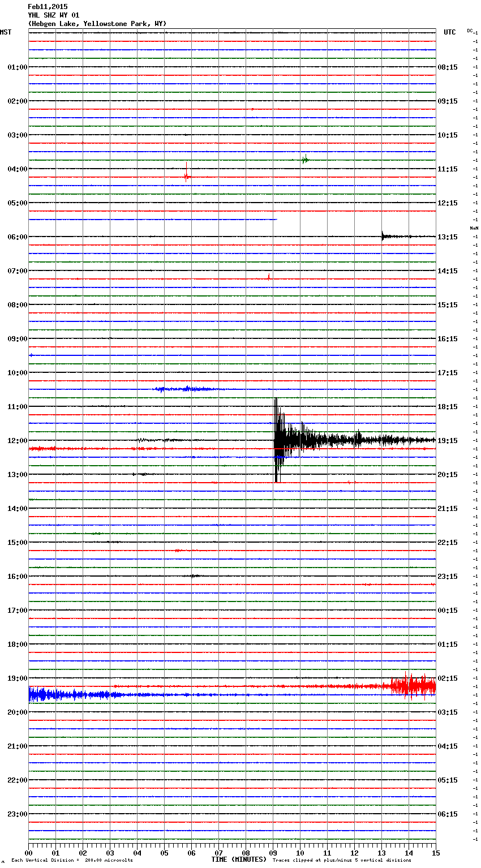The width and height of the screenshot is (481, 868).
Task: Click the 23:00 MST hour label
Action: (x=18, y=814)
